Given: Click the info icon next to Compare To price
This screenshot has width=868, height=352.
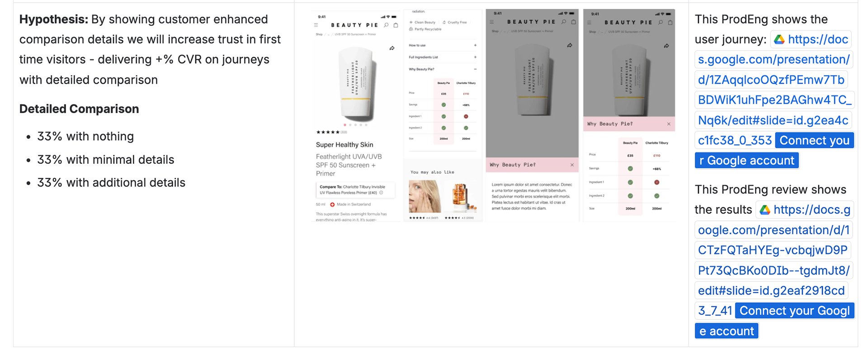Looking at the screenshot, I should tap(381, 193).
